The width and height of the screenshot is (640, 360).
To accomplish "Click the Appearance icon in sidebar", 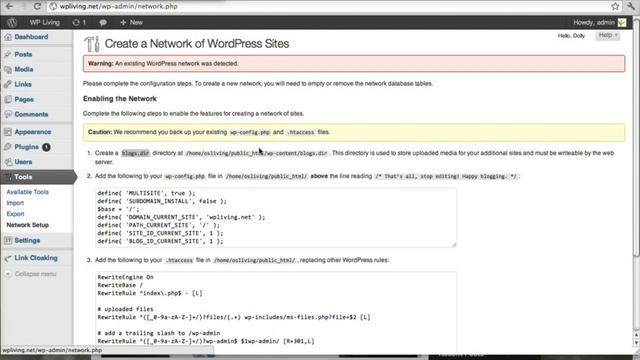I will click(x=8, y=132).
